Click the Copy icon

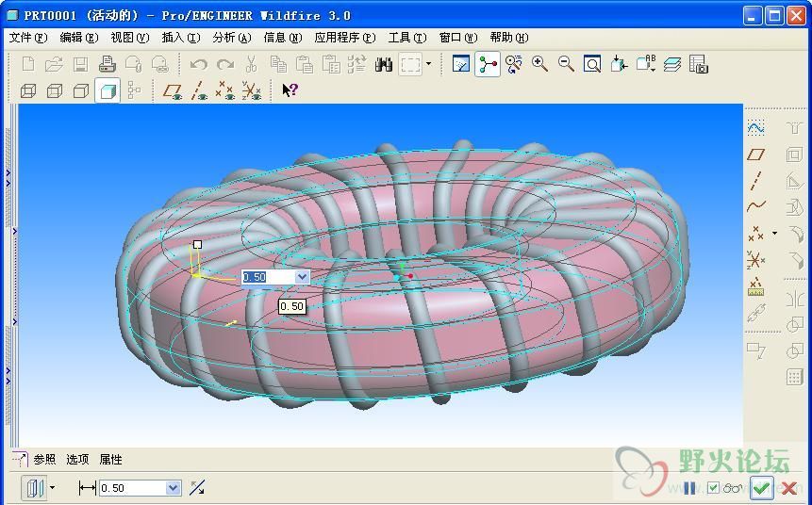coord(278,64)
